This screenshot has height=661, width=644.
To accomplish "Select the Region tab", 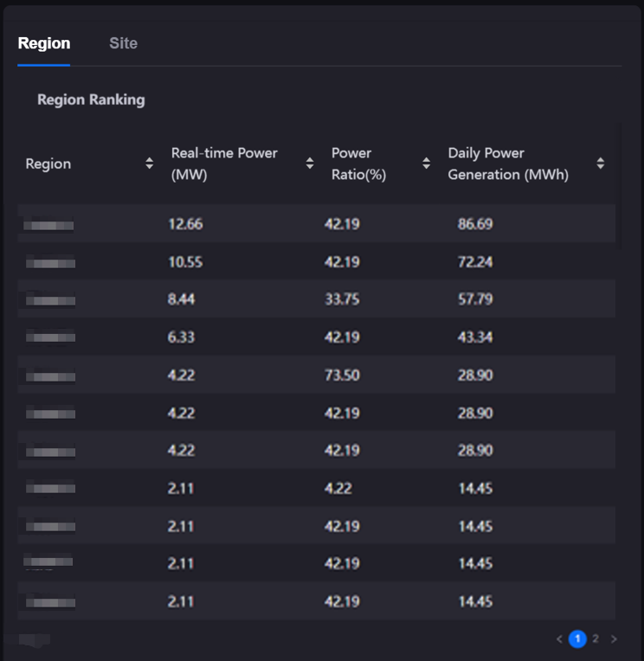I will click(x=44, y=43).
